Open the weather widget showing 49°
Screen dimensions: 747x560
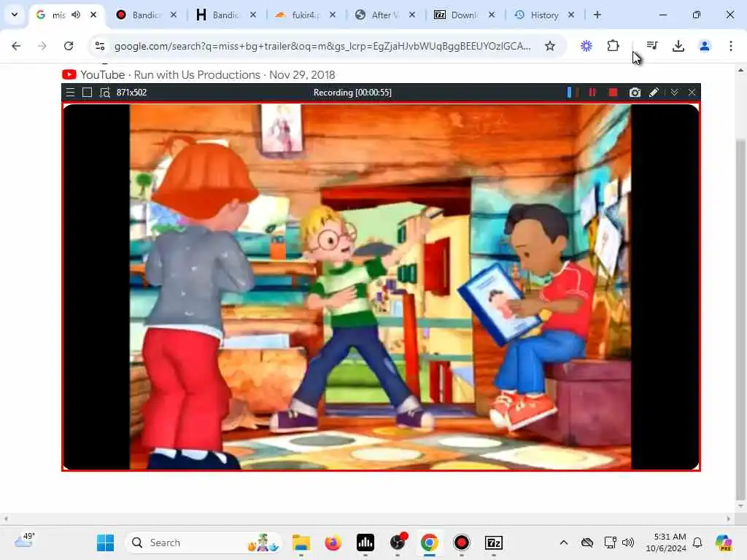click(x=25, y=541)
